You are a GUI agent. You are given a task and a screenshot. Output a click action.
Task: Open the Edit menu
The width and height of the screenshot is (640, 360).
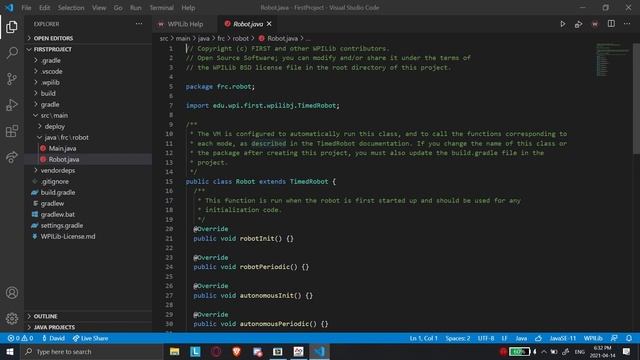tap(44, 7)
